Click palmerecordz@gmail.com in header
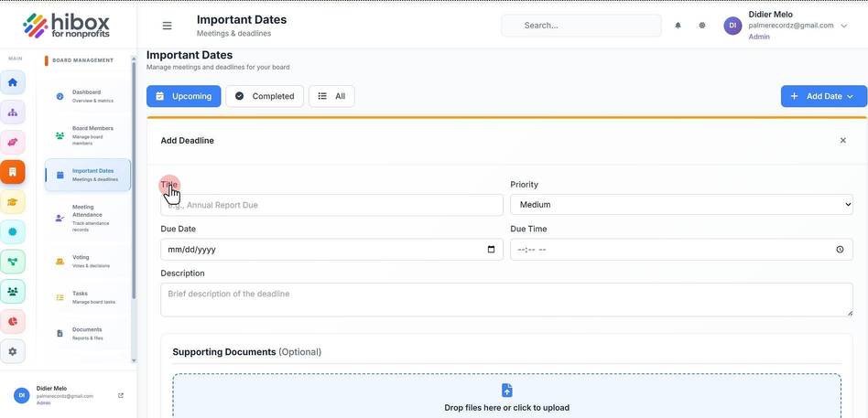The width and height of the screenshot is (868, 418). click(791, 26)
